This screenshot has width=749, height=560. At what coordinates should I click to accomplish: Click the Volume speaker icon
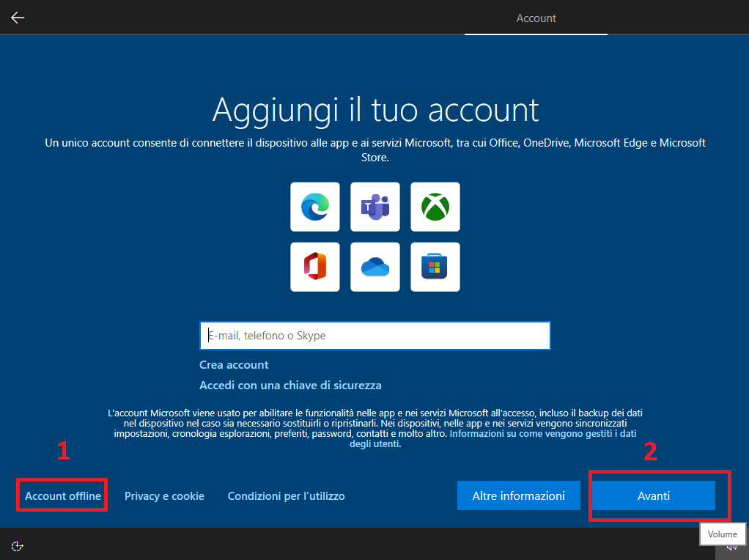pos(731,548)
